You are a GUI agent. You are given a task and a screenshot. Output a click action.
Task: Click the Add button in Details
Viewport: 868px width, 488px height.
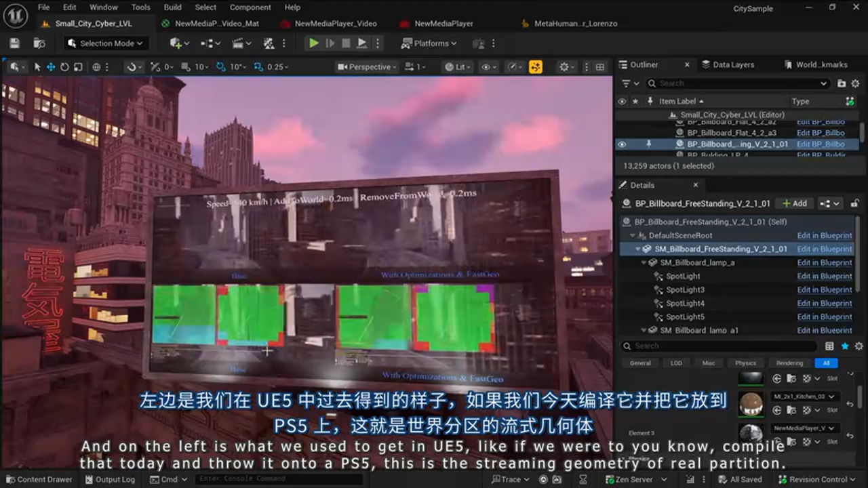(x=793, y=203)
